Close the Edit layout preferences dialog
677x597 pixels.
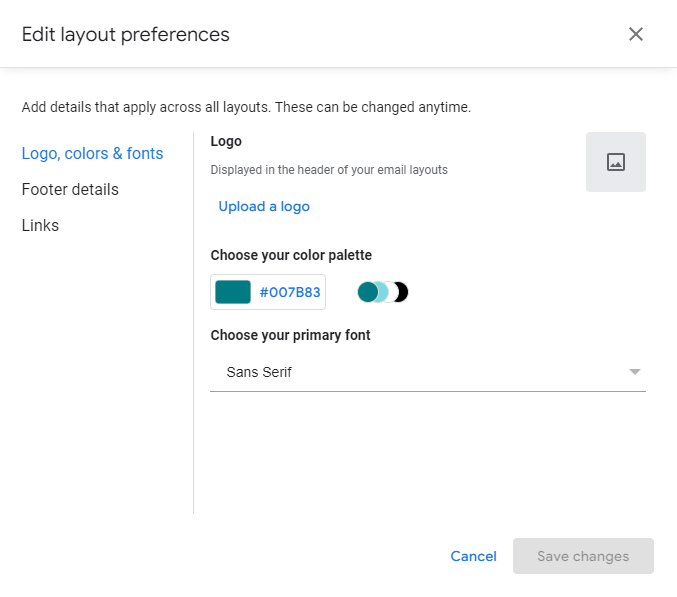[x=635, y=34]
